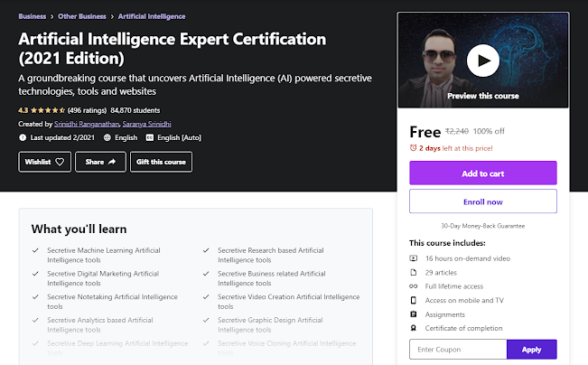Click Access on mobile and TV text
The image size is (588, 365).
pos(464,300)
